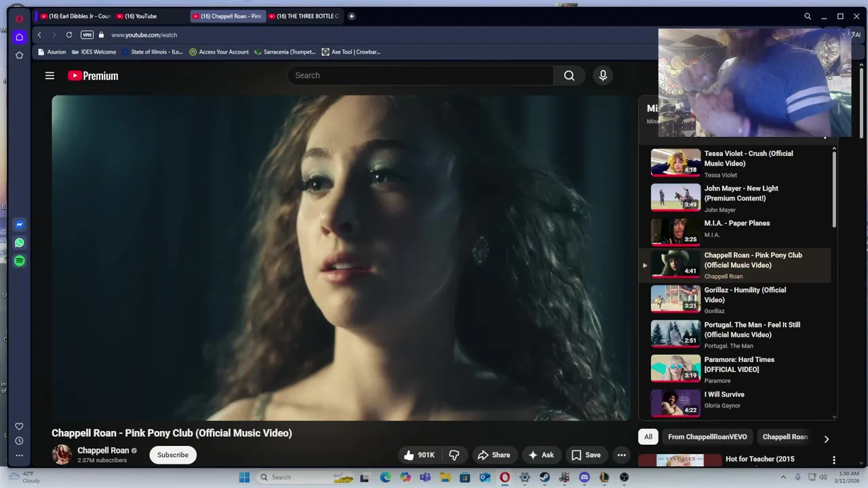Image resolution: width=868 pixels, height=488 pixels.
Task: Go back to the previous page
Action: click(x=39, y=35)
